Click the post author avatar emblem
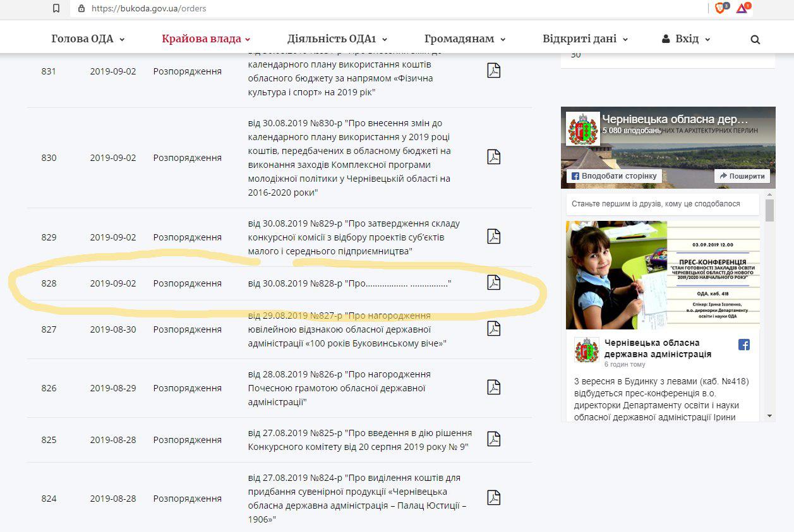The height and width of the screenshot is (532, 794). [586, 350]
